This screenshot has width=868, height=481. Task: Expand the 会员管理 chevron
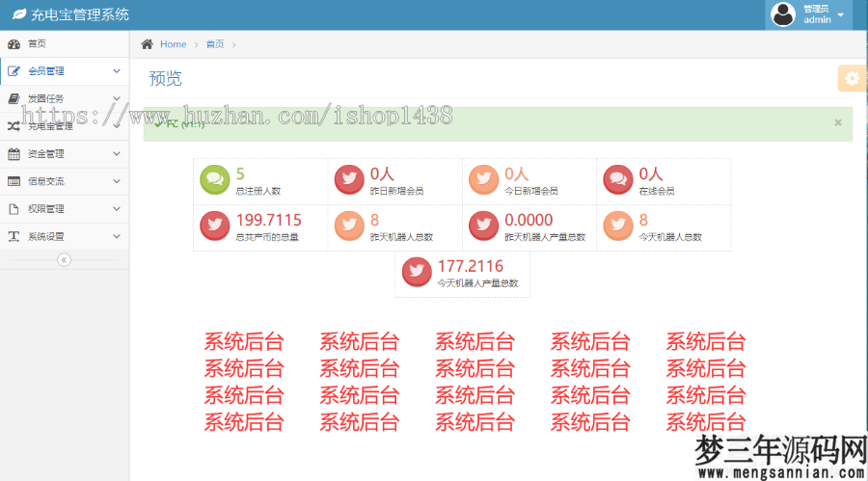point(117,71)
